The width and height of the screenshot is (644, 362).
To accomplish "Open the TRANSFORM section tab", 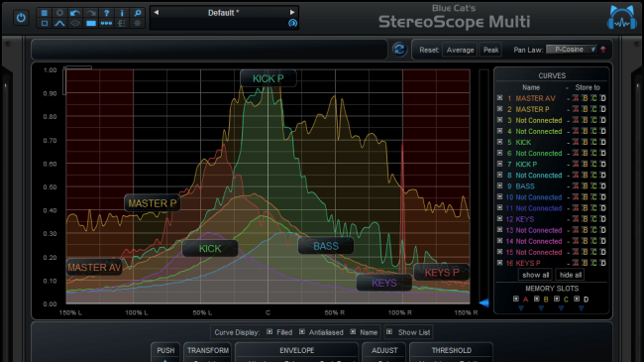I will [x=208, y=350].
